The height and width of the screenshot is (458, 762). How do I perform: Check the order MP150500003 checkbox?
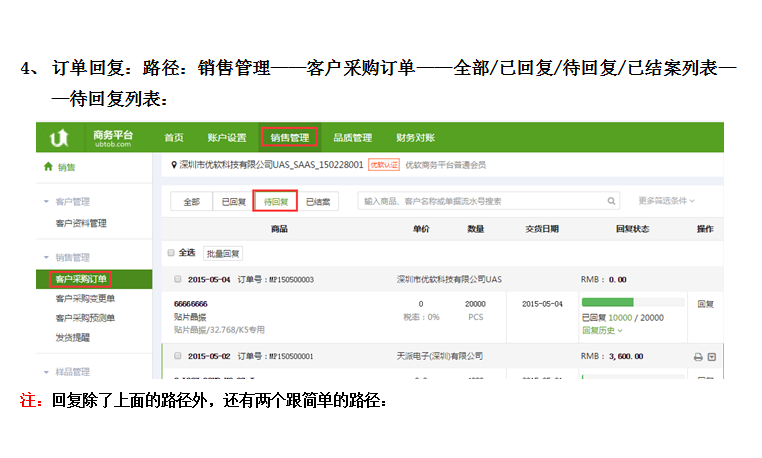(178, 279)
